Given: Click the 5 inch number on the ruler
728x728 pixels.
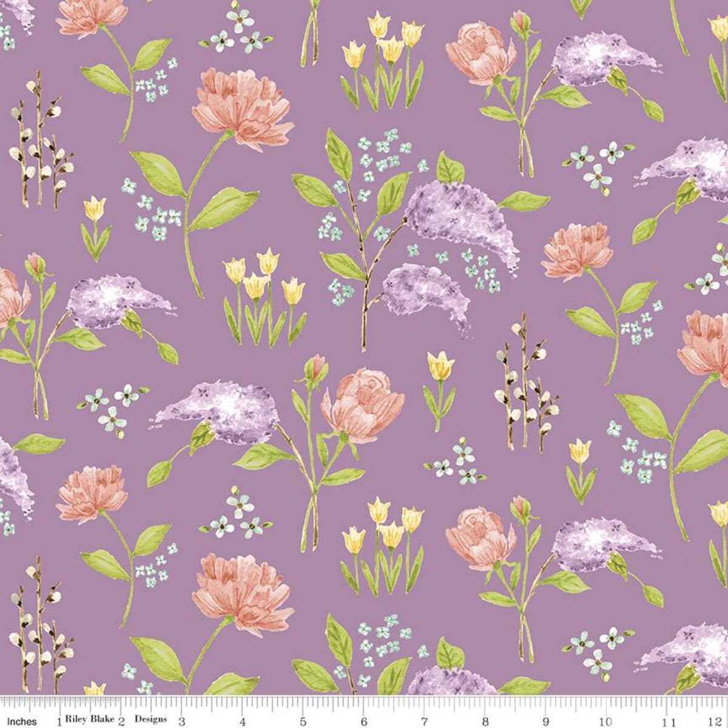Looking at the screenshot, I should [x=303, y=721].
